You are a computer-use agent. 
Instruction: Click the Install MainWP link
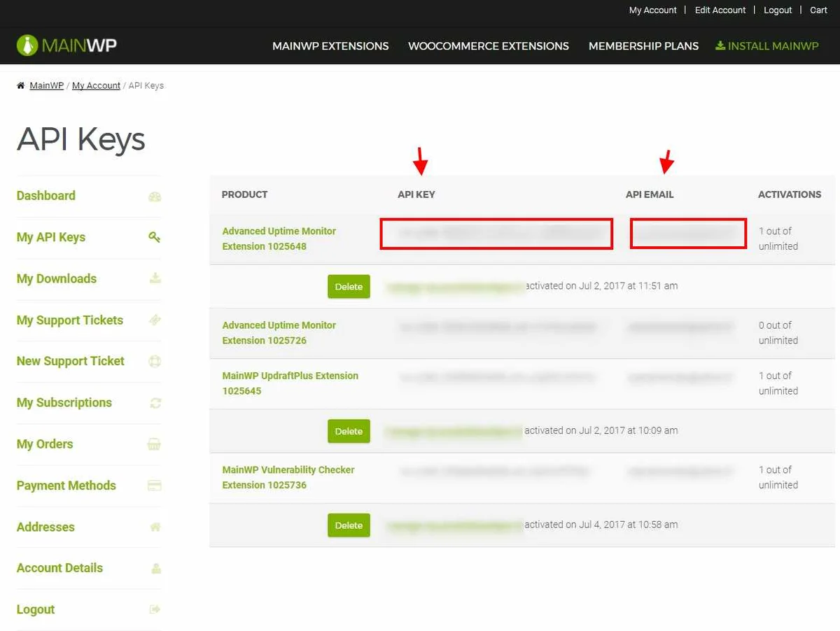[766, 46]
